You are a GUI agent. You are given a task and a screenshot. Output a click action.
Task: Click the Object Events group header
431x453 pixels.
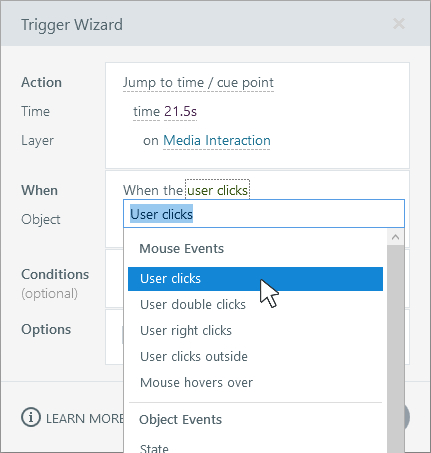(x=180, y=420)
